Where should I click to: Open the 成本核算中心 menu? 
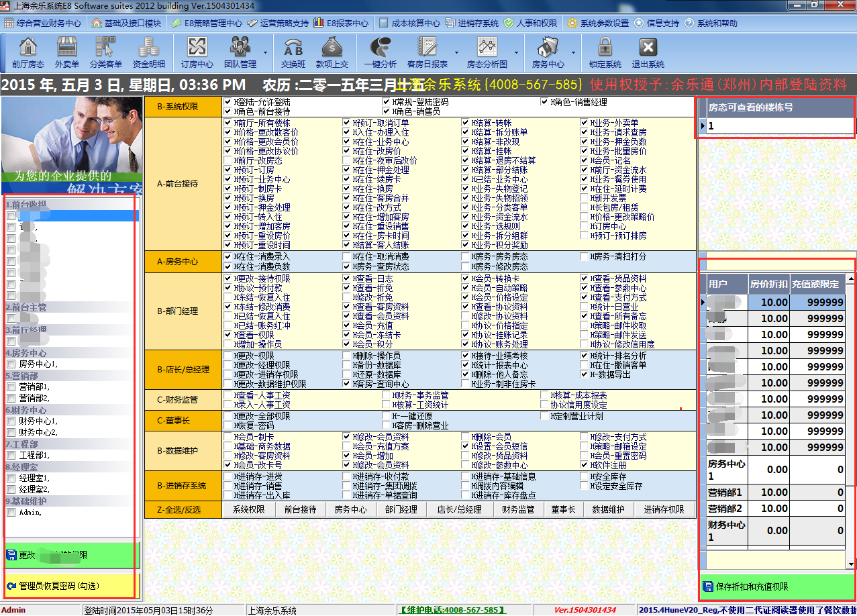[409, 23]
